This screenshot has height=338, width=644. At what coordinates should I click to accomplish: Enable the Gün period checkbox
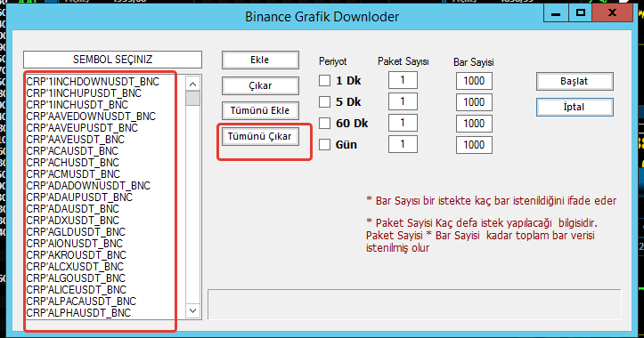[x=324, y=144]
